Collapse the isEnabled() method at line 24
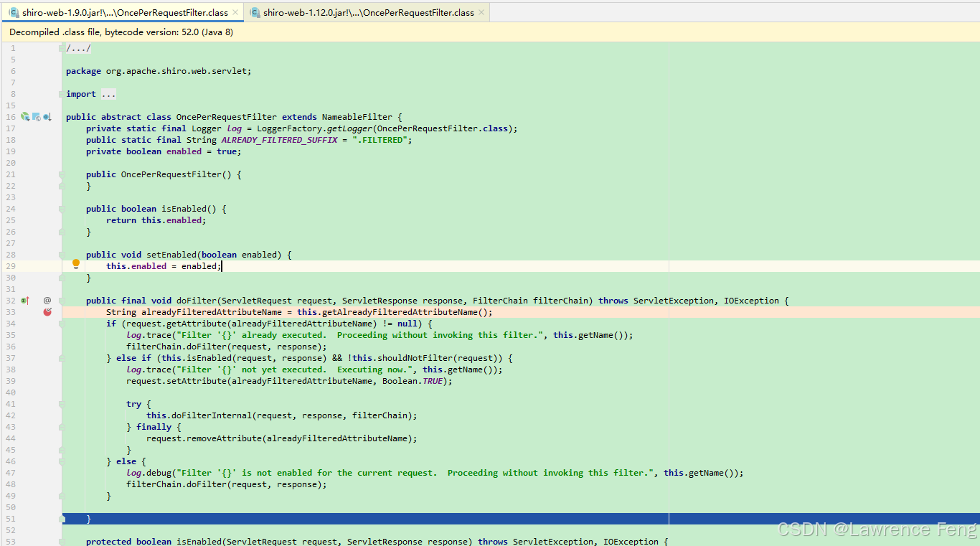The image size is (980, 546). click(x=62, y=209)
